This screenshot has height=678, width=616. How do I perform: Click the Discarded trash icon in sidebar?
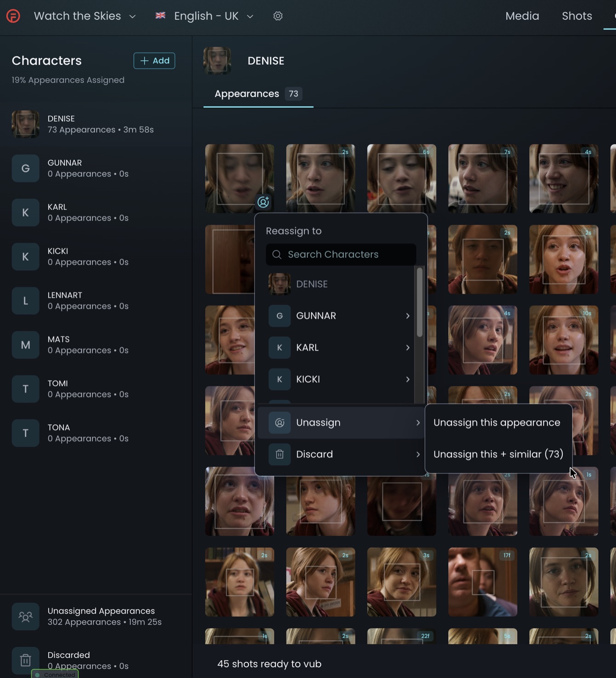click(x=25, y=661)
